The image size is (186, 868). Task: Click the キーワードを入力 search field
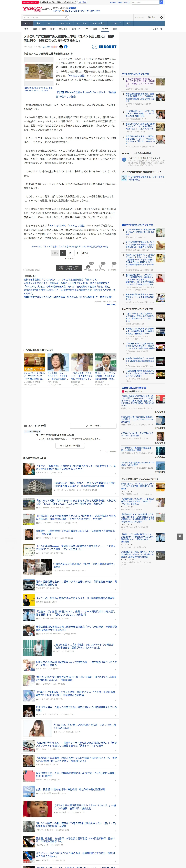[x=43, y=18]
